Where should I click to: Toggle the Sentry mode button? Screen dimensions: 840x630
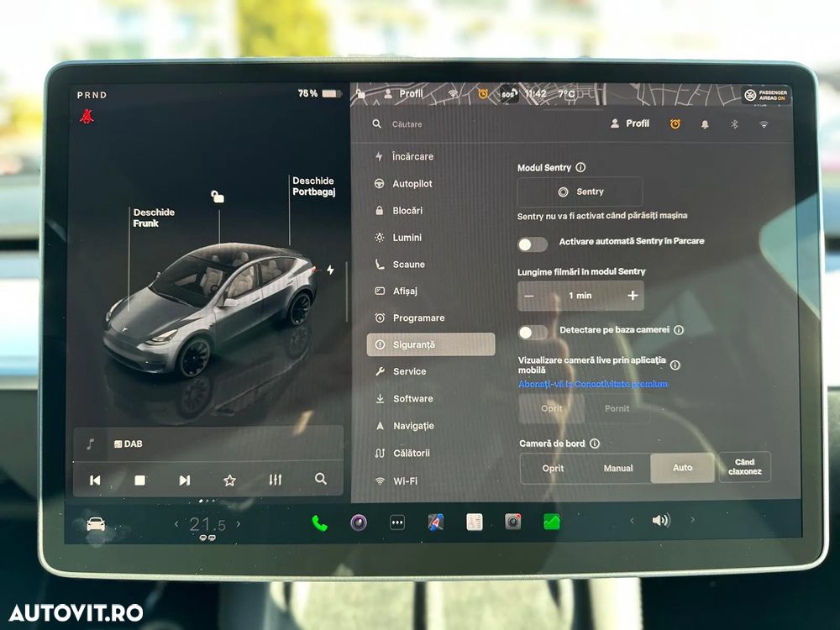pyautogui.click(x=580, y=192)
